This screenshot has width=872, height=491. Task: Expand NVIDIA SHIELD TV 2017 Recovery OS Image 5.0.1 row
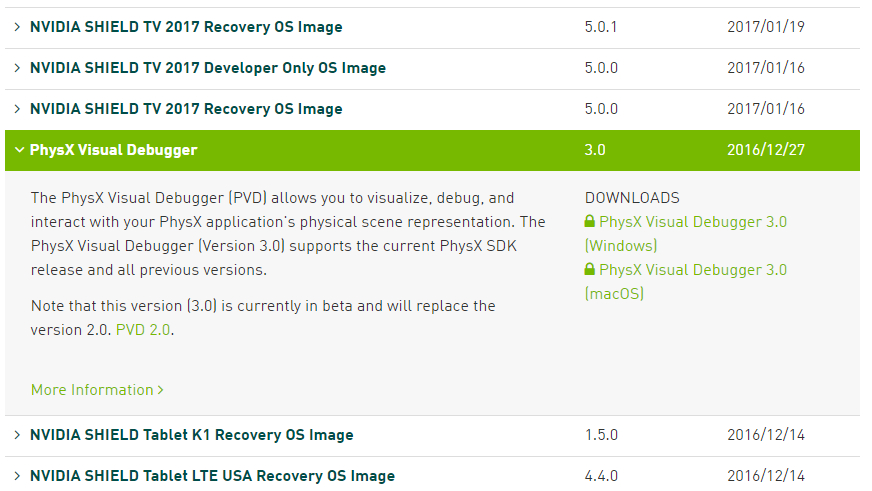coord(17,27)
